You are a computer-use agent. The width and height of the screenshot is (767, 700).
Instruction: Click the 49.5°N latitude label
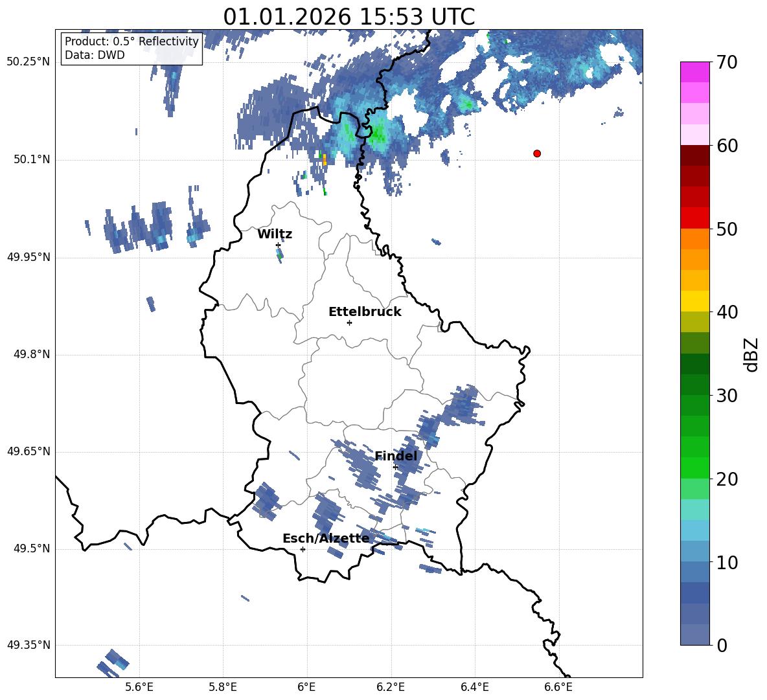[32, 548]
